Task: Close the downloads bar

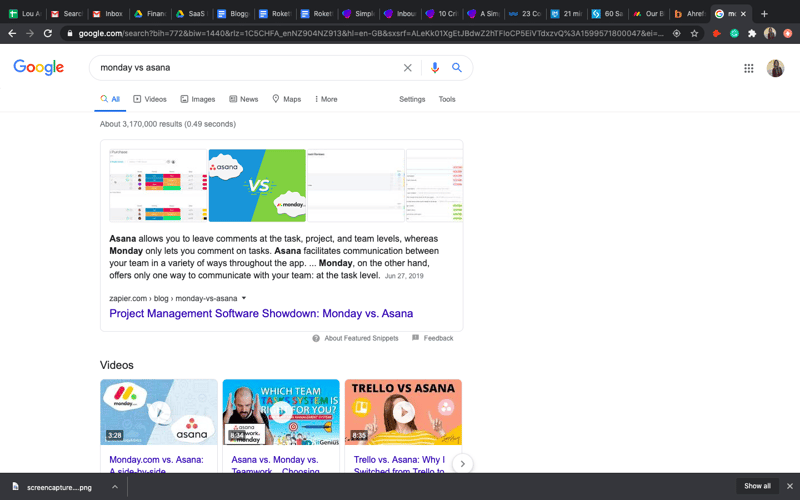Action: coord(790,486)
